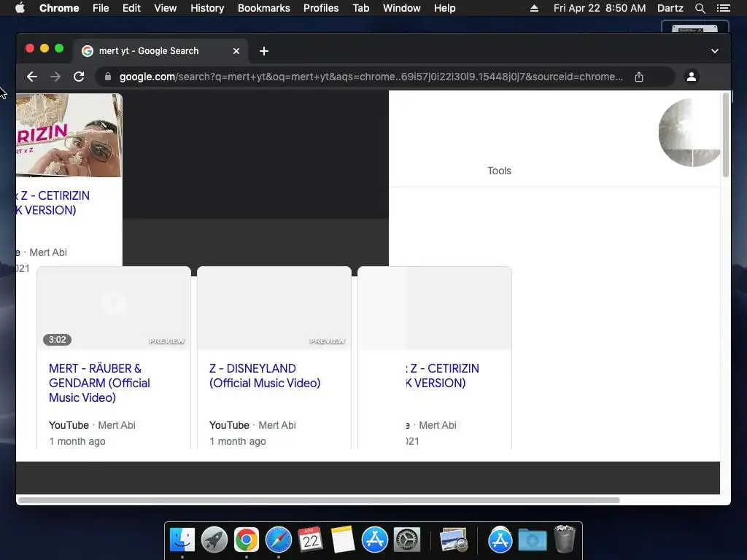Open Preview from the Dock
747x560 pixels.
tap(453, 540)
